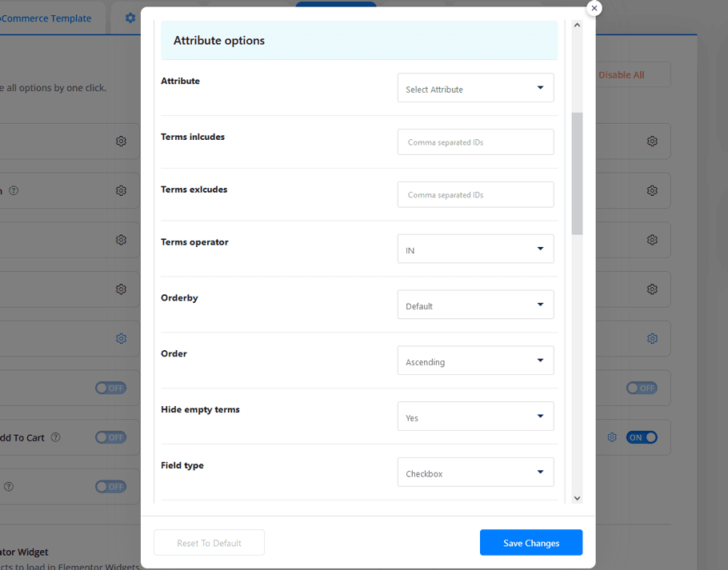Click the gear icon next to Add To Cart

pyautogui.click(x=612, y=437)
